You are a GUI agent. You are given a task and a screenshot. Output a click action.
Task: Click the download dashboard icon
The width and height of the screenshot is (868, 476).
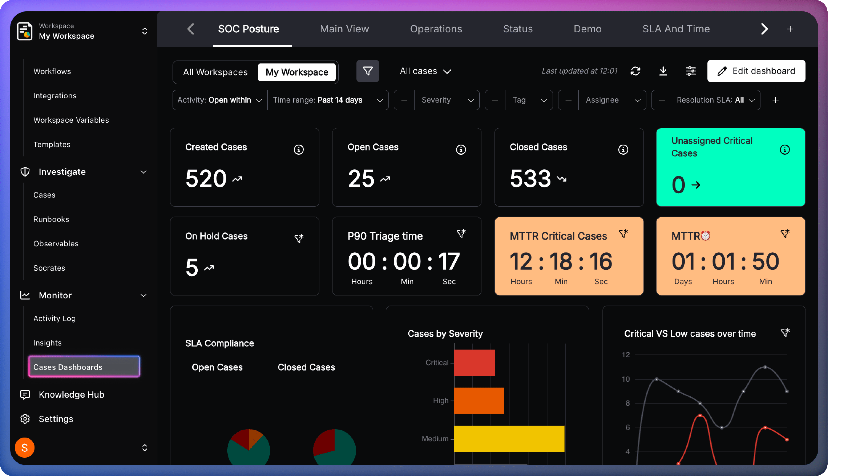tap(663, 71)
